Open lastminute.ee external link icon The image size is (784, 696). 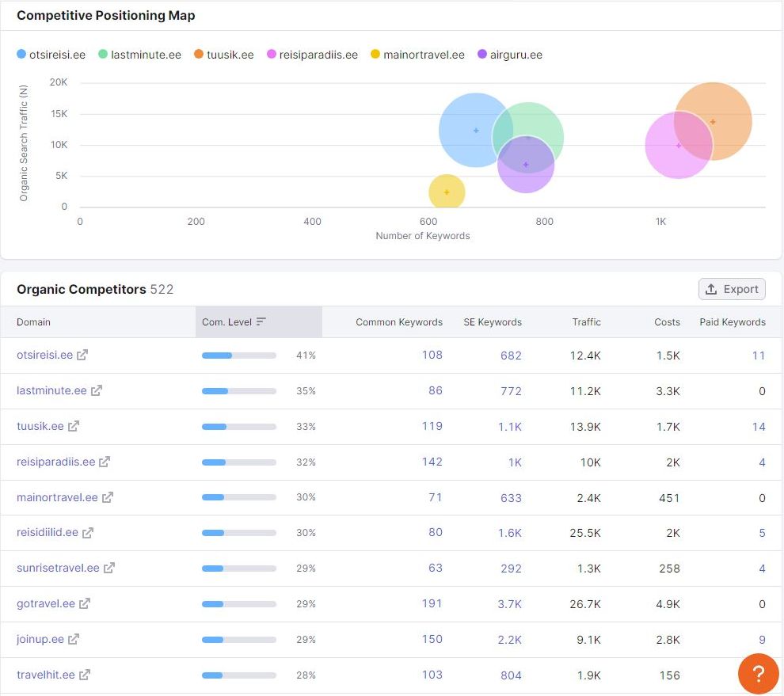[x=97, y=390]
